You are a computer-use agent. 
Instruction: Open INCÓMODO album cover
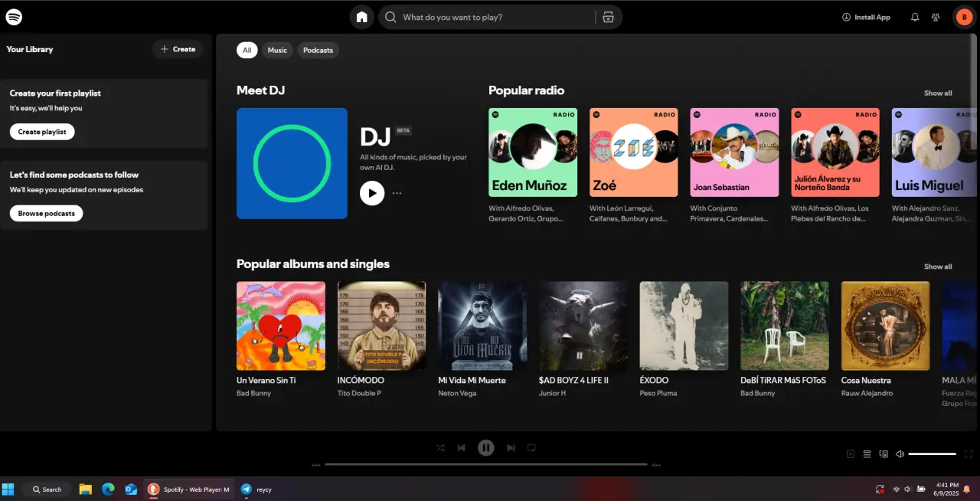381,326
